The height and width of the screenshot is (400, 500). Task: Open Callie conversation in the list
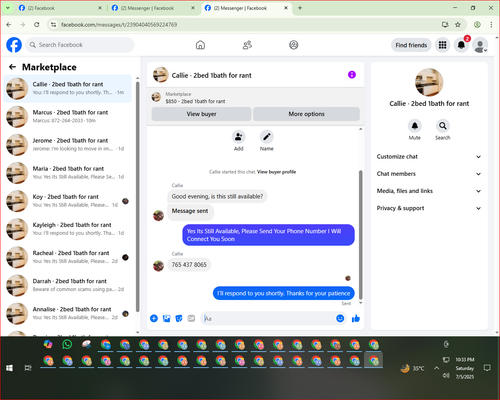pyautogui.click(x=68, y=89)
